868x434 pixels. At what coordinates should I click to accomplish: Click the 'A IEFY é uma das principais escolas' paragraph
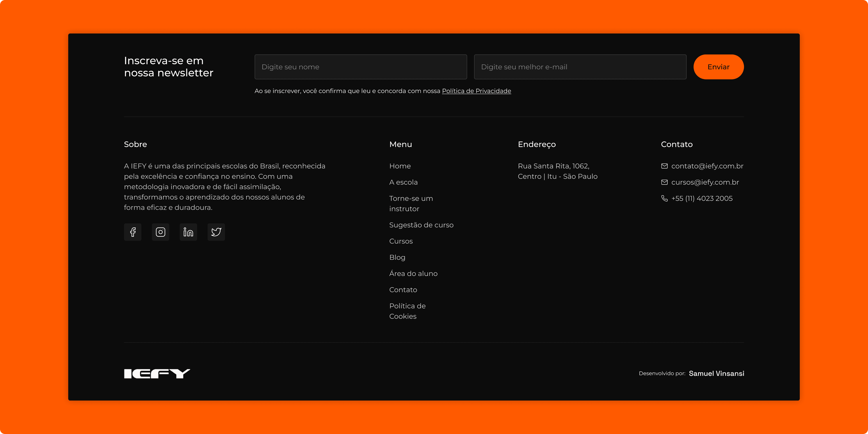tap(224, 187)
